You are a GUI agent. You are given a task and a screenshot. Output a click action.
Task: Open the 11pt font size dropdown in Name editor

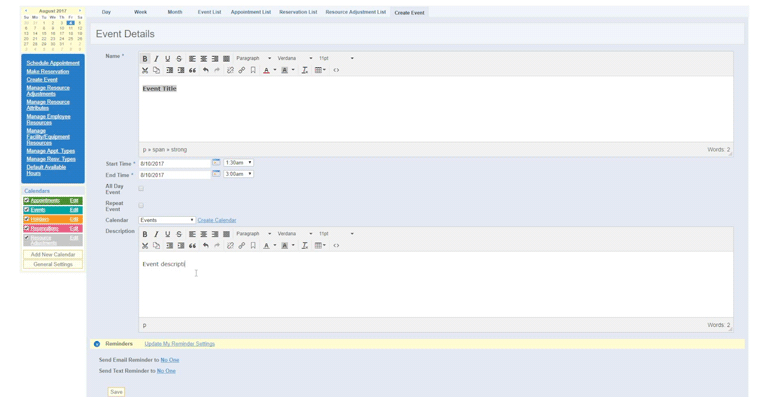tap(336, 59)
